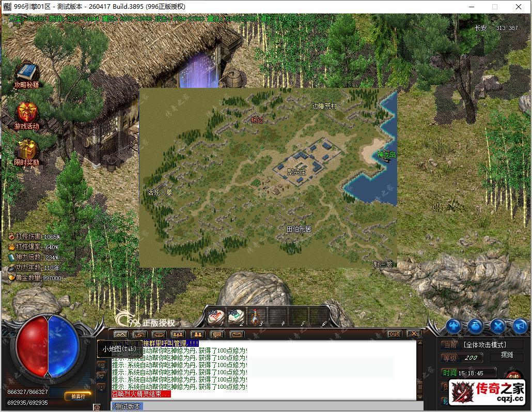Click 神龙岛 label on the map
The width and height of the screenshot is (532, 412).
(x=387, y=155)
